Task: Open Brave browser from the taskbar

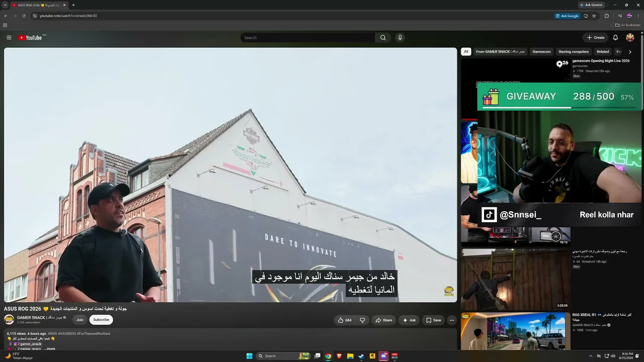Action: (339, 356)
